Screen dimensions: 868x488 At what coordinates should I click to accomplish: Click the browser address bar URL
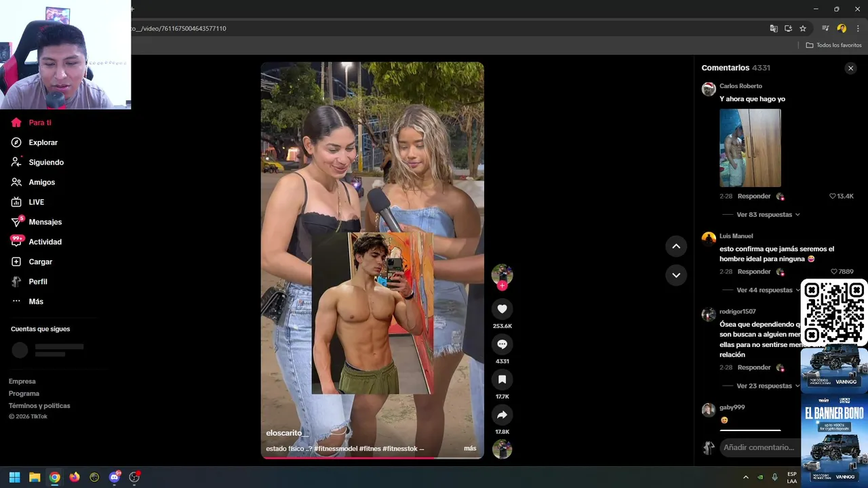click(x=179, y=28)
